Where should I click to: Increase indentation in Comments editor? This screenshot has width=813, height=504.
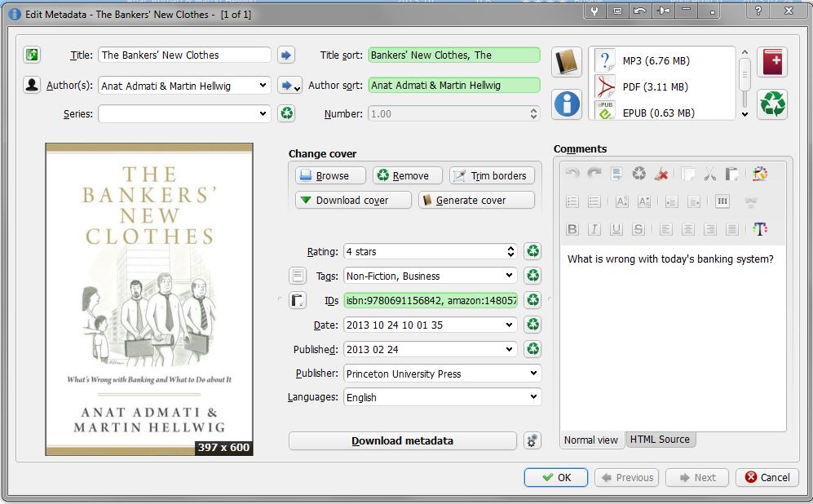671,201
